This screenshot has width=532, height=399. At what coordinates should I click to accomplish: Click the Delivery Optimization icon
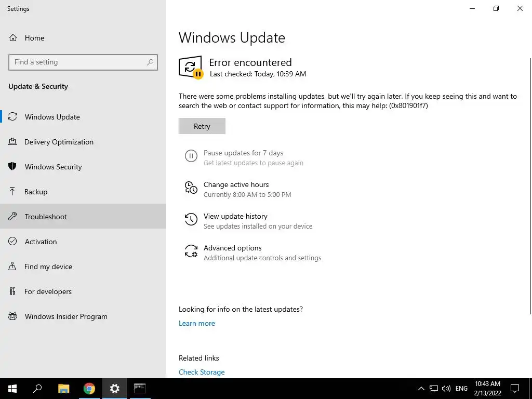12,141
